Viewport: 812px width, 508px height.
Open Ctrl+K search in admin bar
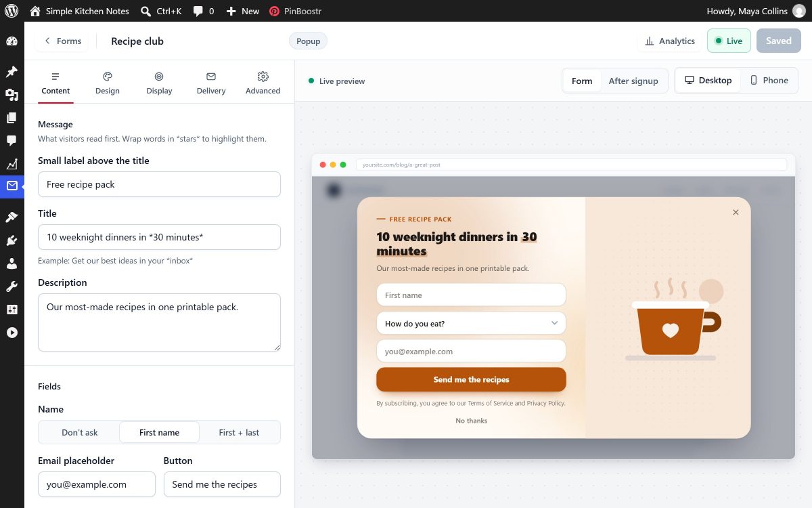[161, 11]
